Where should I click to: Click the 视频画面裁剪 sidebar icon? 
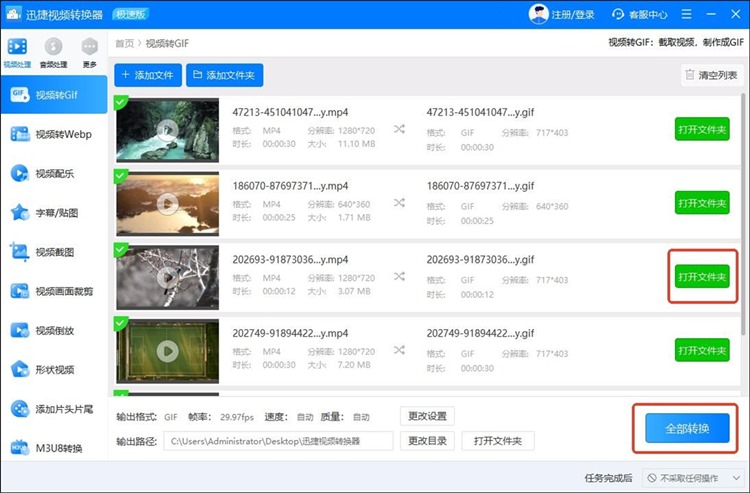point(20,291)
